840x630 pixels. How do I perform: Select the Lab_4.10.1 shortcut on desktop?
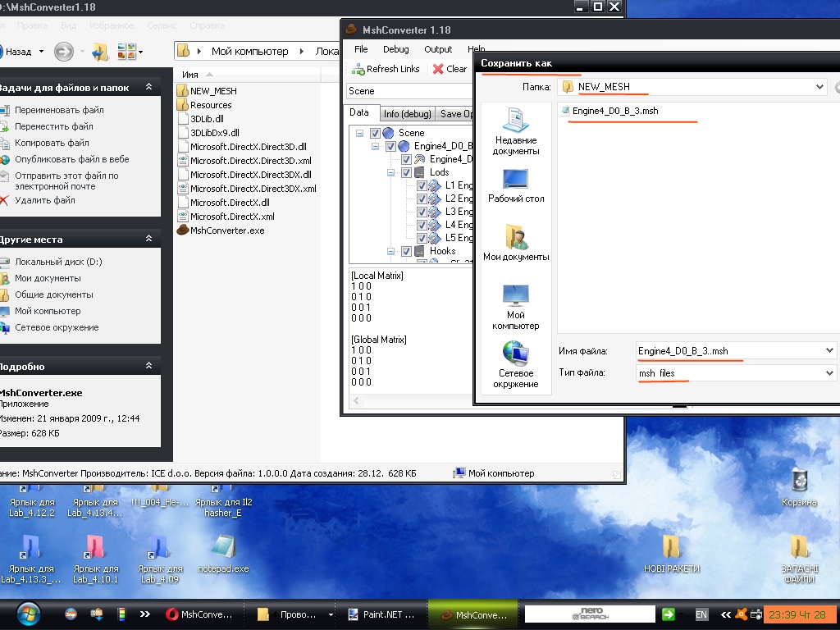click(95, 559)
